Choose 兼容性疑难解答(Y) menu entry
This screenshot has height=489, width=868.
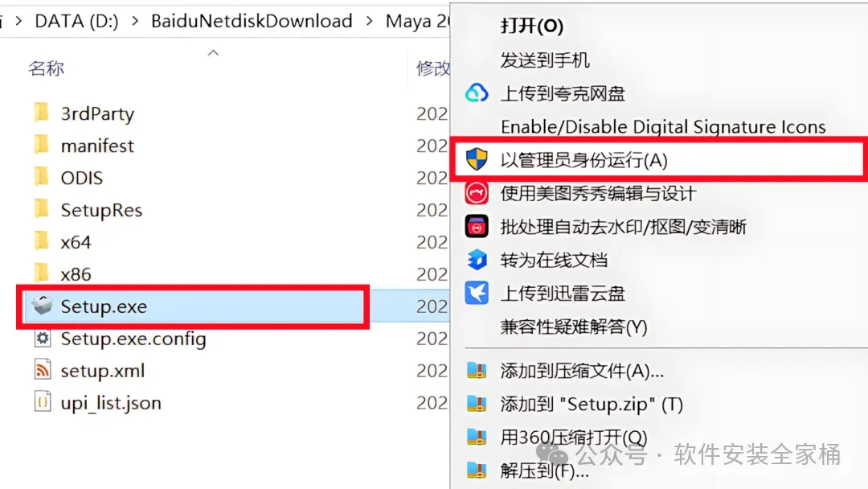pos(574,327)
